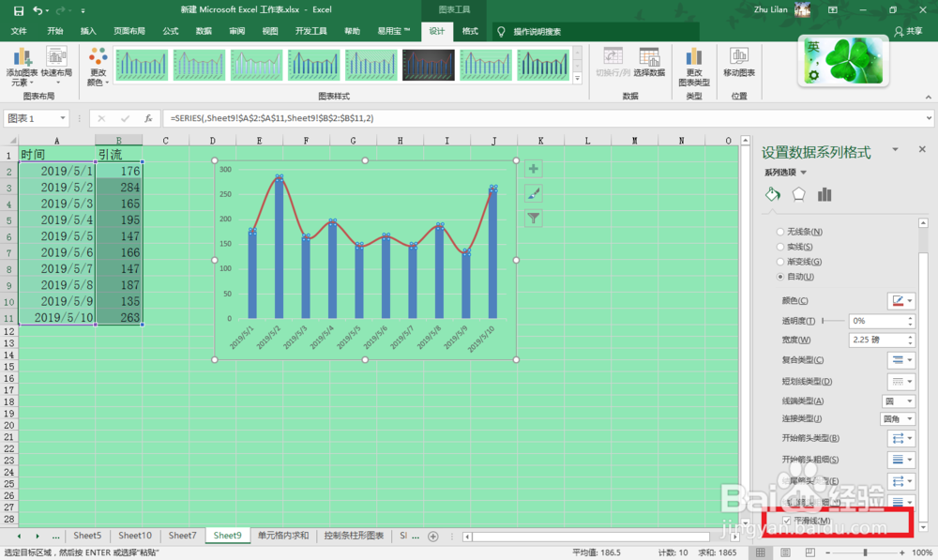Expand the 系列选项 dropdown
938x560 pixels.
pos(805,172)
